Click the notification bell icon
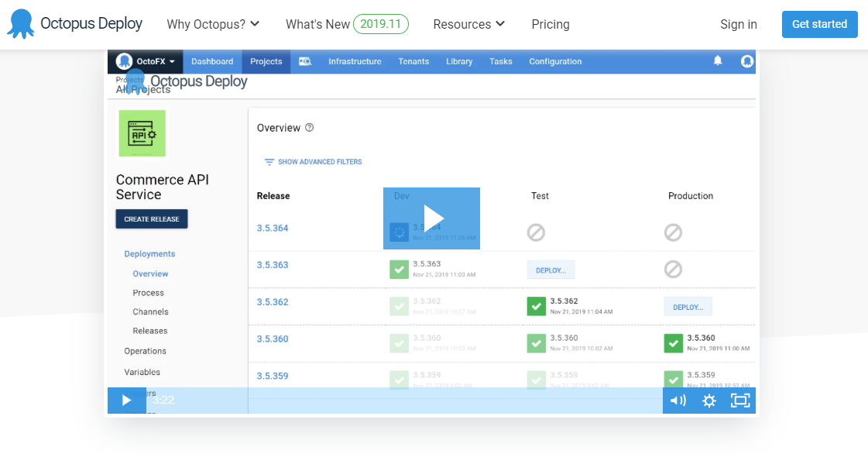 click(718, 61)
